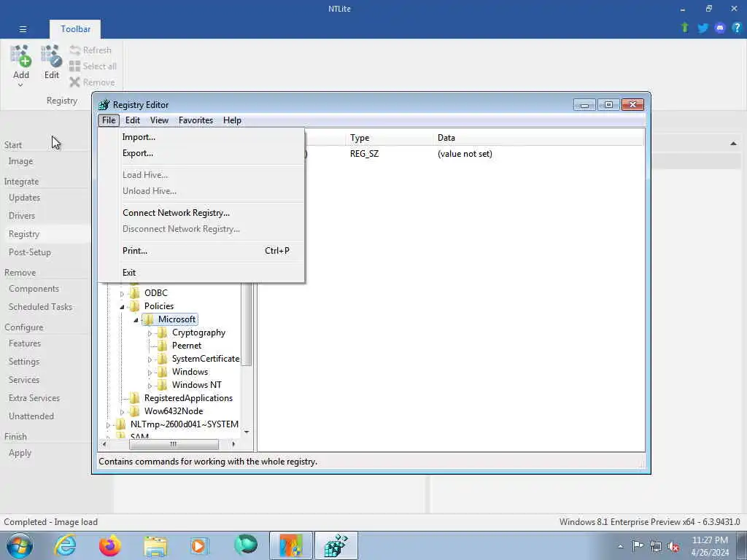Expand the Windows tree node

coord(150,373)
